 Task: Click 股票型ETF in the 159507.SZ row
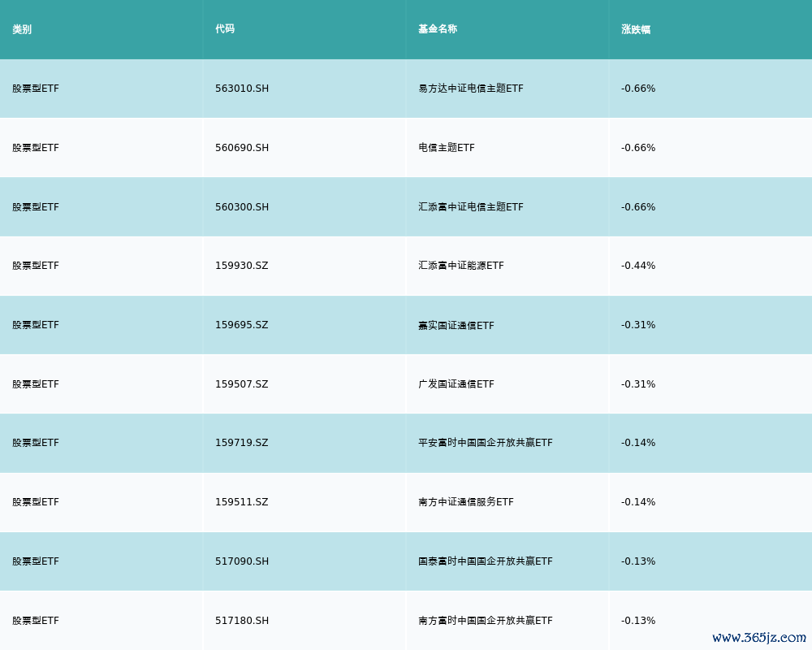[x=36, y=384]
